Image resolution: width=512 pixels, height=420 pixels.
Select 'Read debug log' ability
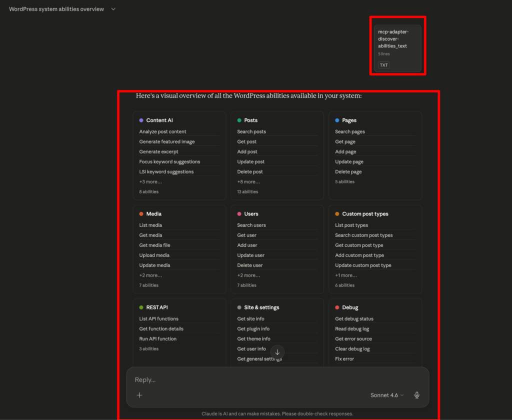[352, 329]
